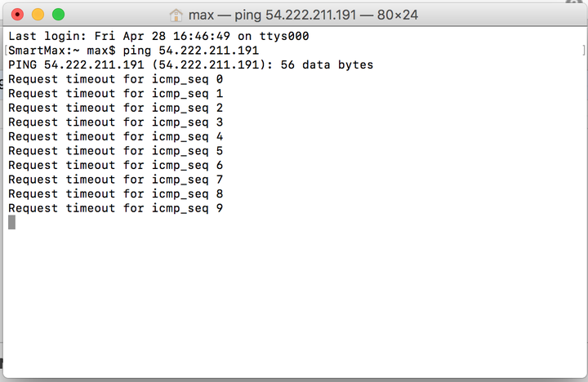Click the home folder proxy icon in title bar
This screenshot has height=382, width=588.
pos(176,15)
